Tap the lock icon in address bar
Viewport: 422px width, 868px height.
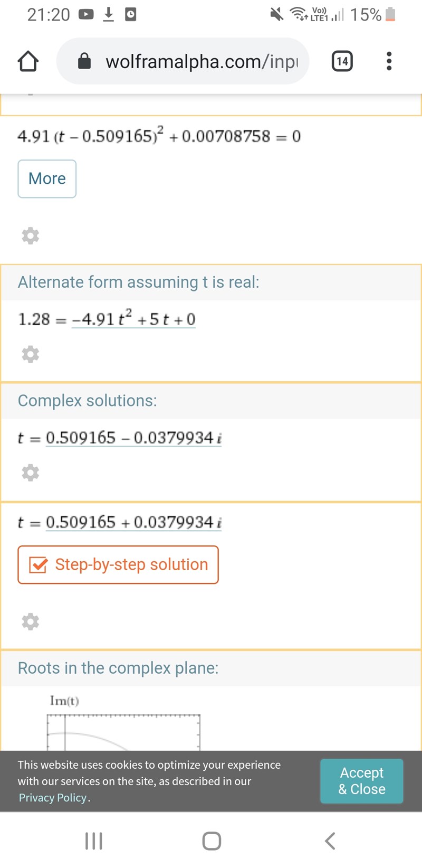coord(84,61)
